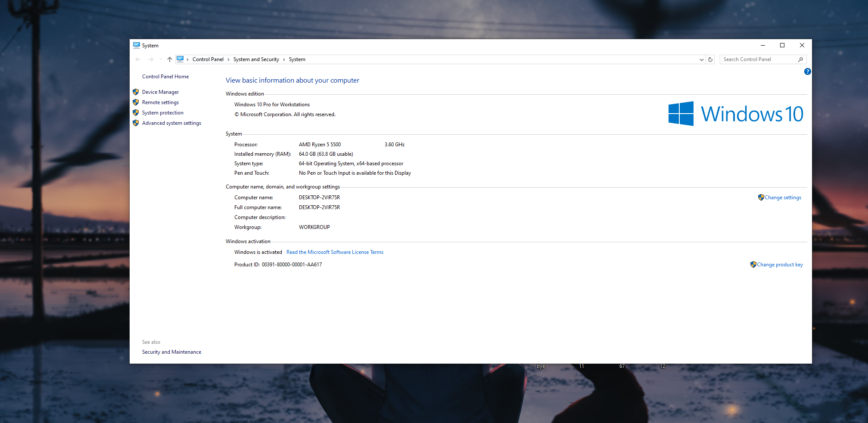Select the System breadcrumb item
The height and width of the screenshot is (423, 868).
[297, 59]
